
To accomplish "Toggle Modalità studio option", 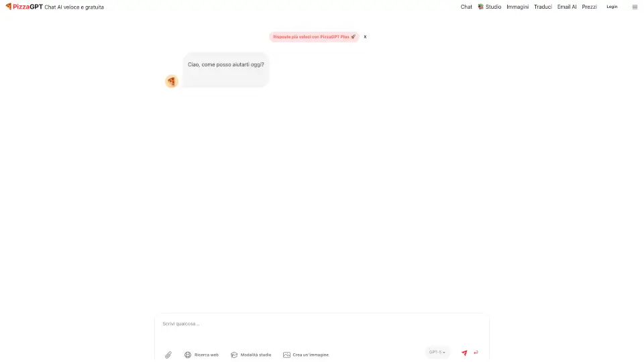I will pos(251,355).
